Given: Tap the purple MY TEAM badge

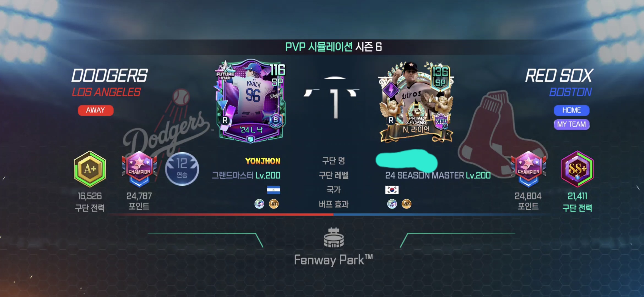Looking at the screenshot, I should pyautogui.click(x=572, y=124).
